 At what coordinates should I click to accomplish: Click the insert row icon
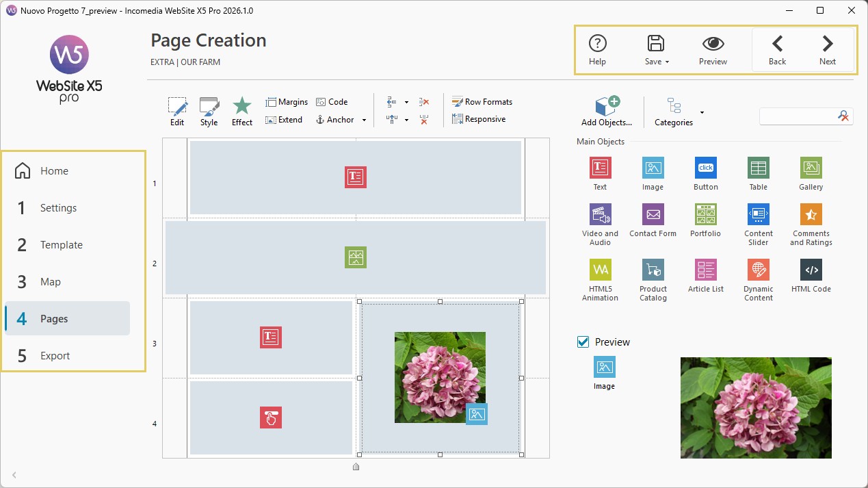392,102
